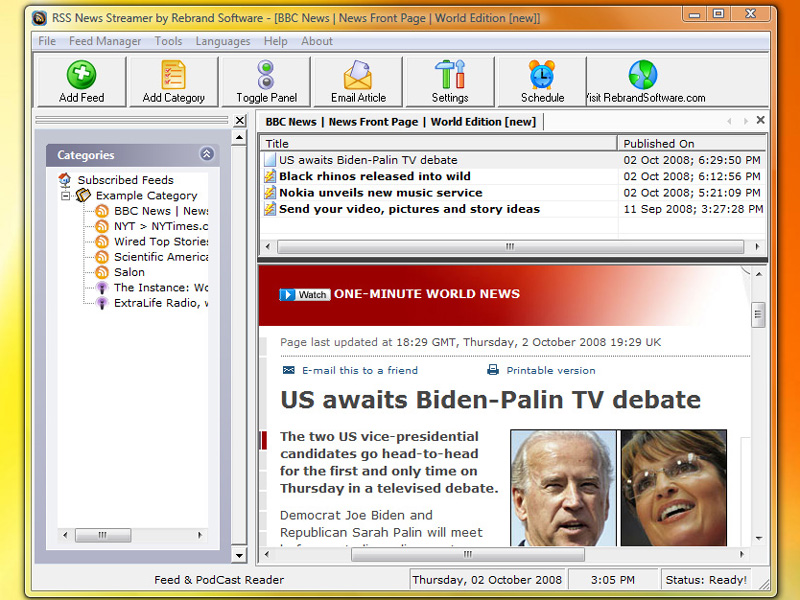
Task: Select US awaits Biden-Palin TV debate row
Action: [513, 160]
